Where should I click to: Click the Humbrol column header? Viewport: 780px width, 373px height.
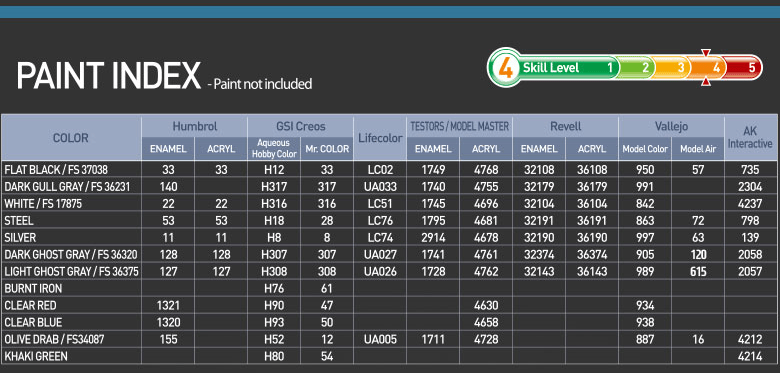coord(195,127)
